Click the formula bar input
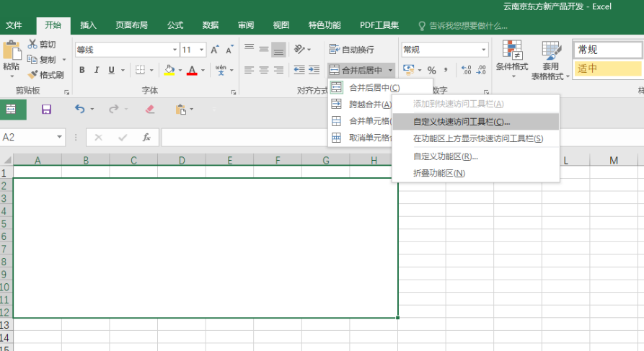 click(244, 137)
